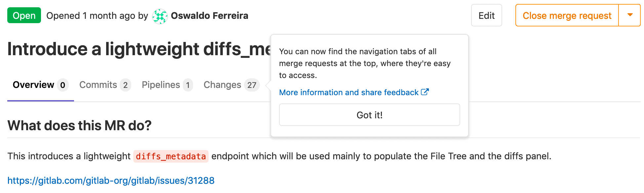Click the external link icon beside feedback link

click(425, 92)
